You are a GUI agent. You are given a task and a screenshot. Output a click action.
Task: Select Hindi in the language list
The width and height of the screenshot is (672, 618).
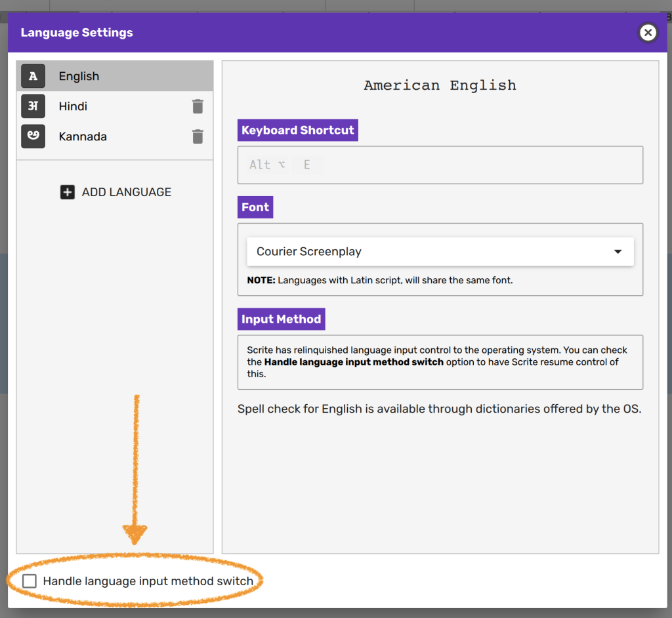point(73,106)
